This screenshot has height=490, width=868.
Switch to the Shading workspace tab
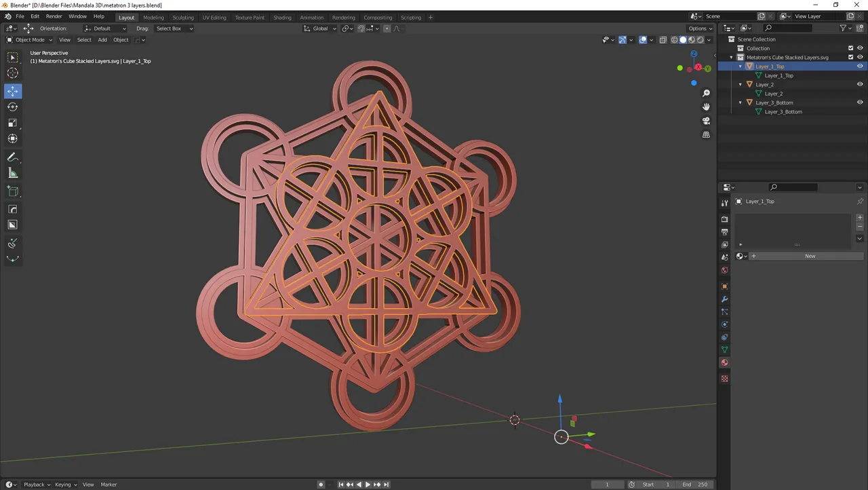coord(282,17)
